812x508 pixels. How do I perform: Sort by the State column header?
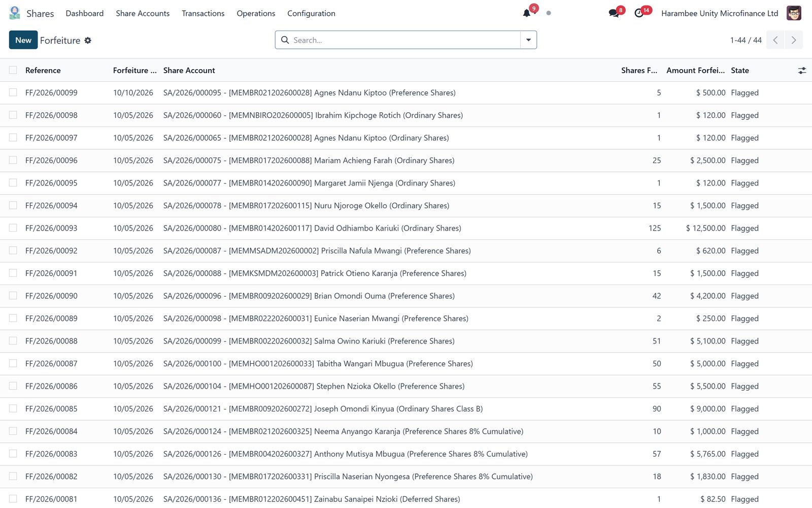click(740, 71)
